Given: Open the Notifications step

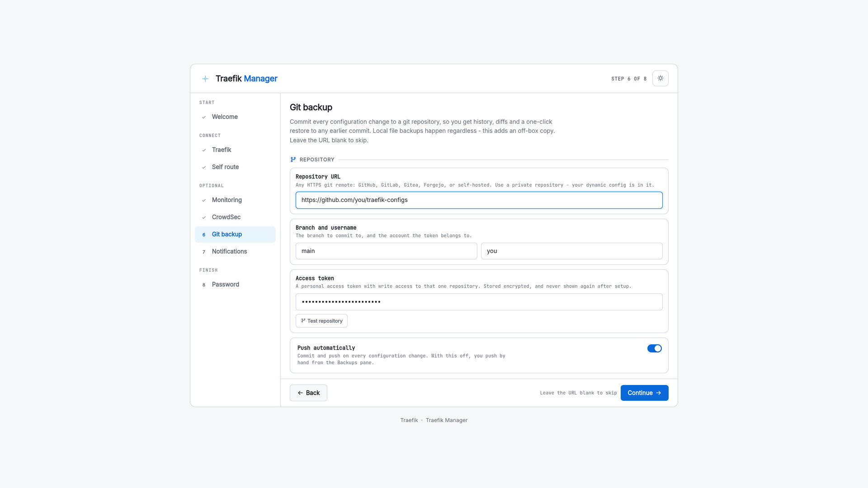Looking at the screenshot, I should (x=235, y=252).
